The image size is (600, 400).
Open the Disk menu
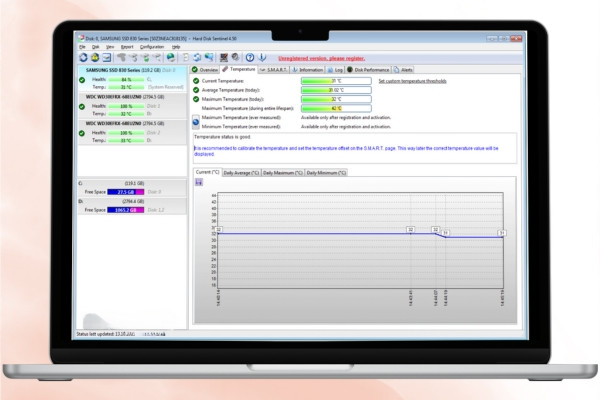(x=96, y=47)
